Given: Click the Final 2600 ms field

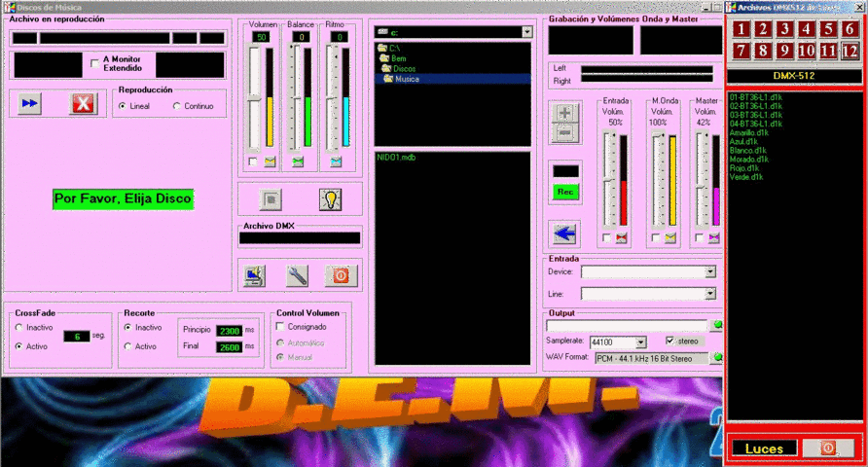Looking at the screenshot, I should coord(230,347).
